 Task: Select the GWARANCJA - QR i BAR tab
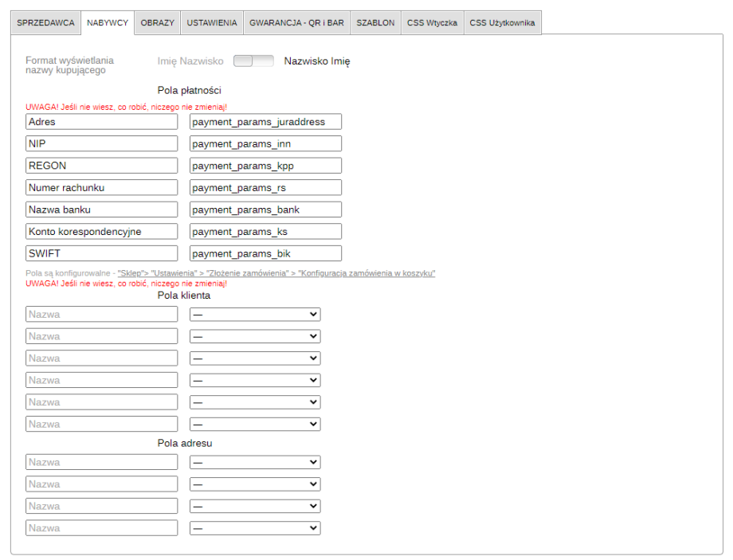[x=296, y=23]
